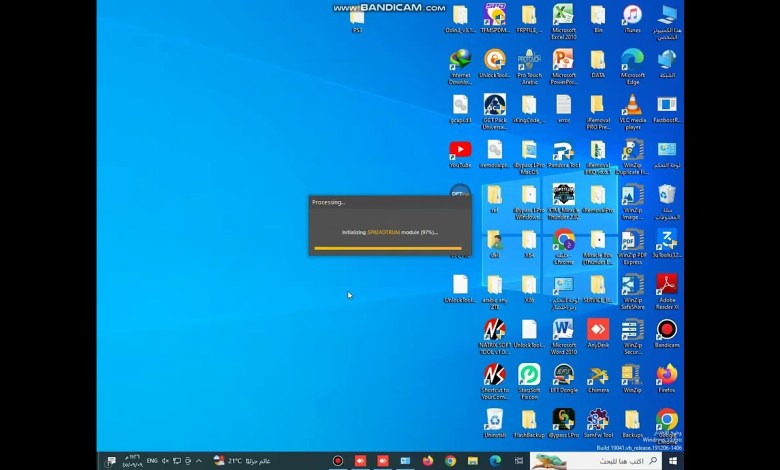
Task: Click the initialization progress bar
Action: point(388,248)
